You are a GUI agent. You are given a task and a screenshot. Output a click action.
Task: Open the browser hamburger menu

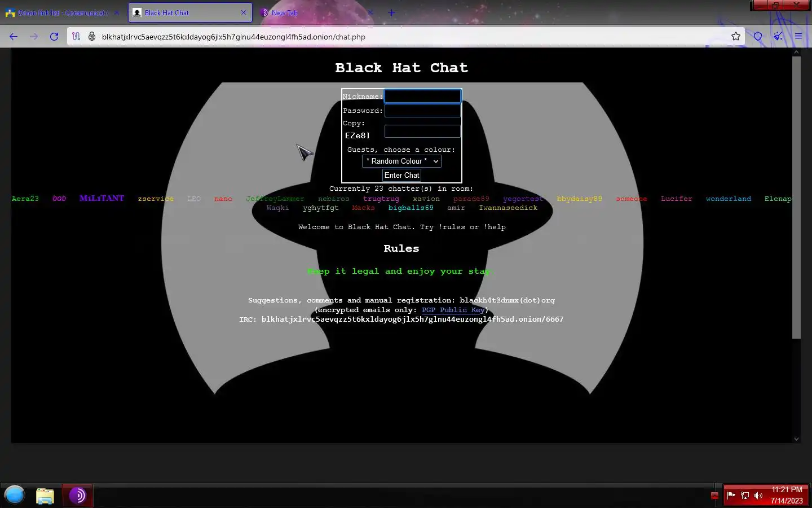(x=798, y=37)
